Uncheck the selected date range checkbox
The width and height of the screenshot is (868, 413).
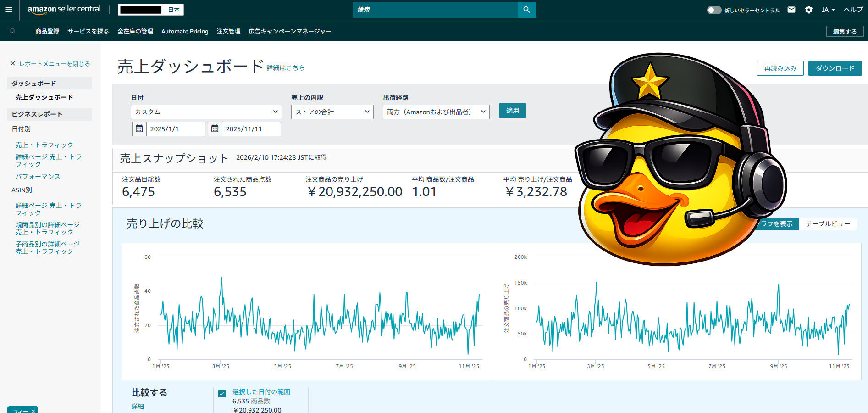(x=222, y=394)
